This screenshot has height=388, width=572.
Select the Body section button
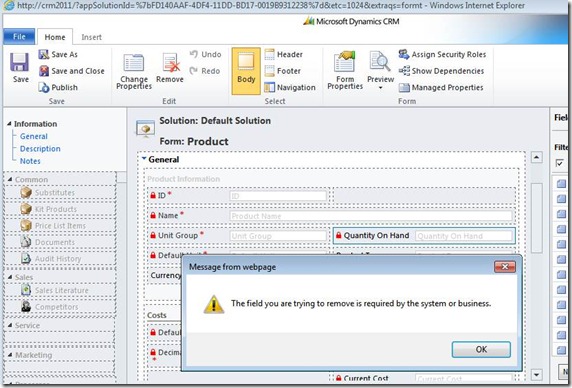click(246, 71)
